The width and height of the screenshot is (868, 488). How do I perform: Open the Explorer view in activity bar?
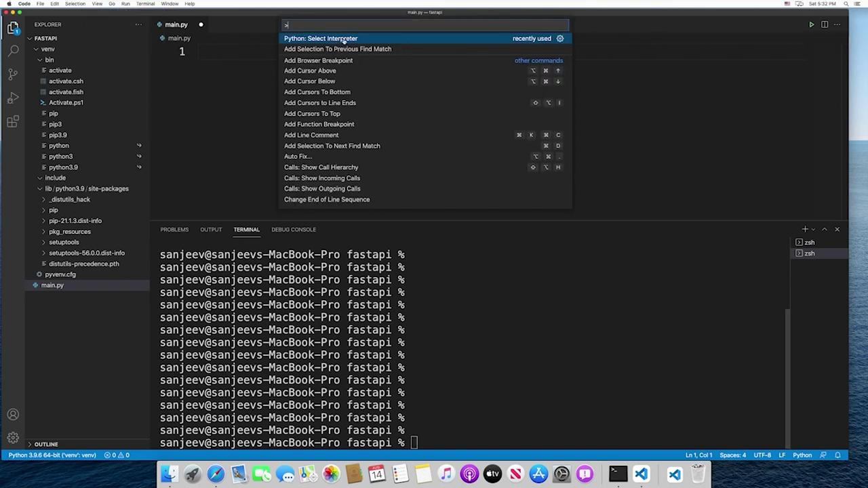pyautogui.click(x=13, y=28)
